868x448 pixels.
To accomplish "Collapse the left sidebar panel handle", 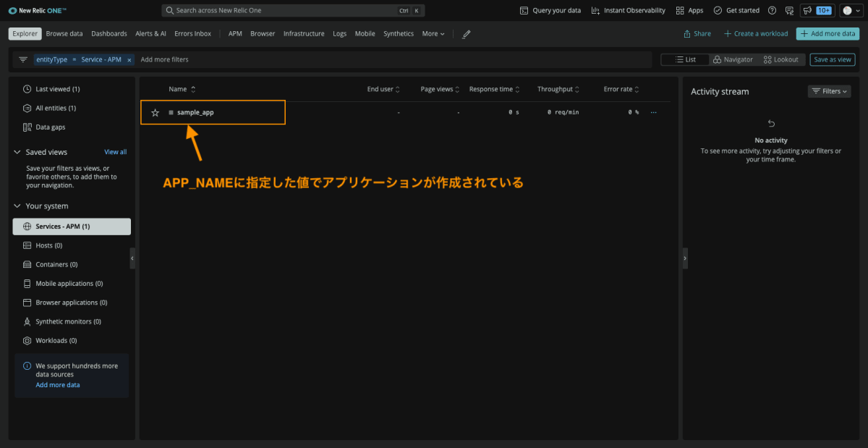I will tap(132, 258).
